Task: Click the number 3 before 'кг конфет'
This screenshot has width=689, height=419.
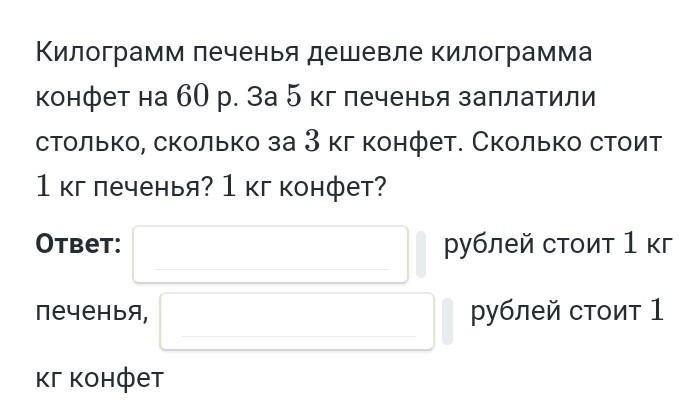Action: [312, 142]
